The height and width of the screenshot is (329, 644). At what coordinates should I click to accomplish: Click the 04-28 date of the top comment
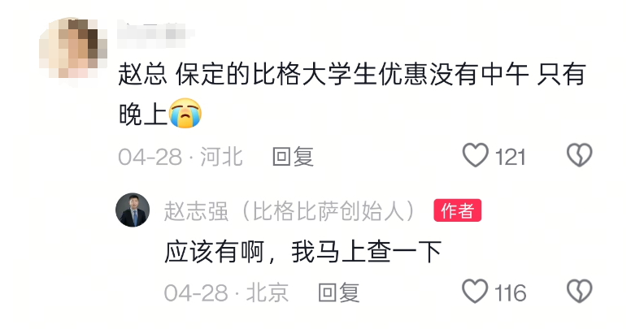[x=150, y=157]
